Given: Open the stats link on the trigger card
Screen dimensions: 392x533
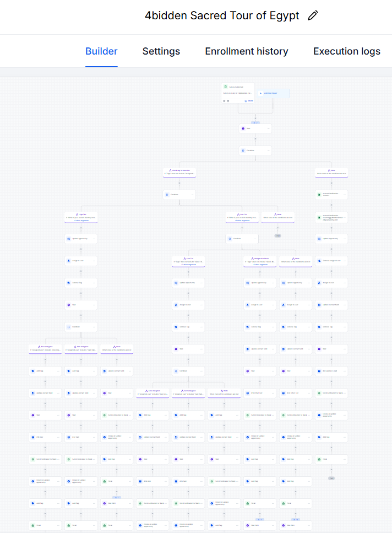Looking at the screenshot, I should 249,101.
